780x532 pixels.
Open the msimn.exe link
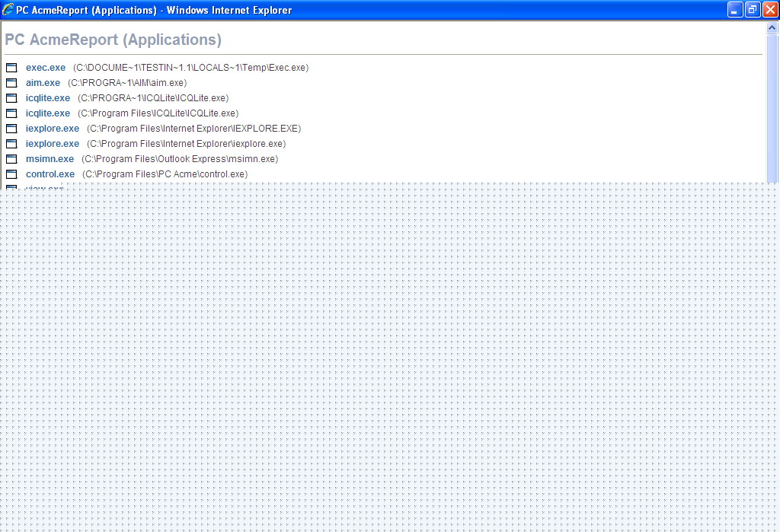[50, 159]
